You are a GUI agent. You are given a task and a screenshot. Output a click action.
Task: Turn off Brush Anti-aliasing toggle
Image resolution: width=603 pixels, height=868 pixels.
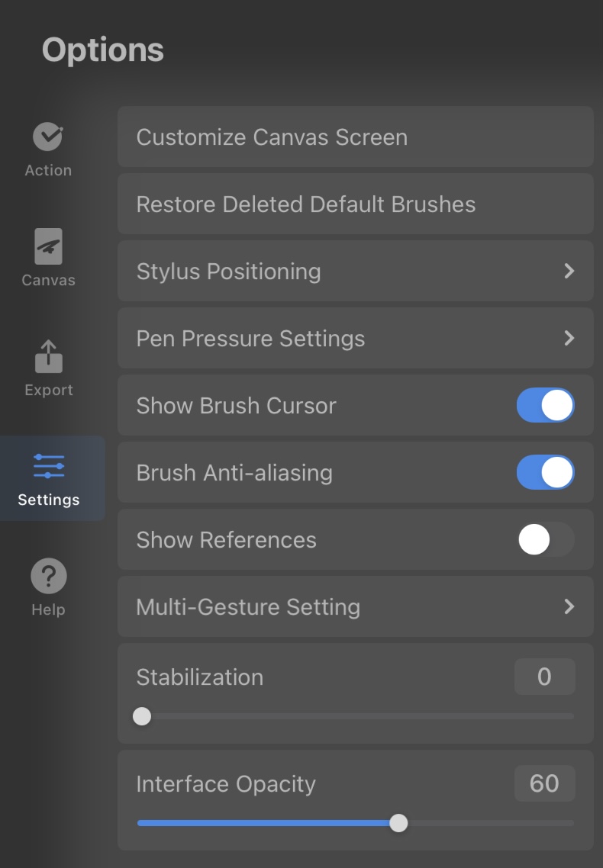pos(546,472)
